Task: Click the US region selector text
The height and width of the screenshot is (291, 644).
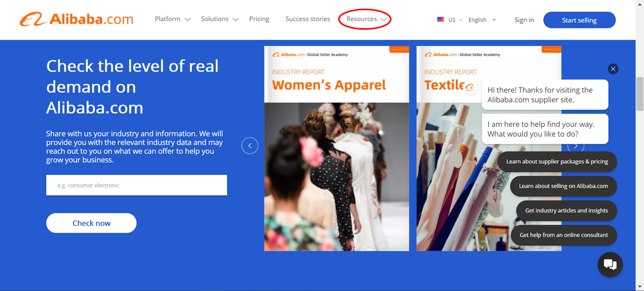Action: (x=452, y=20)
